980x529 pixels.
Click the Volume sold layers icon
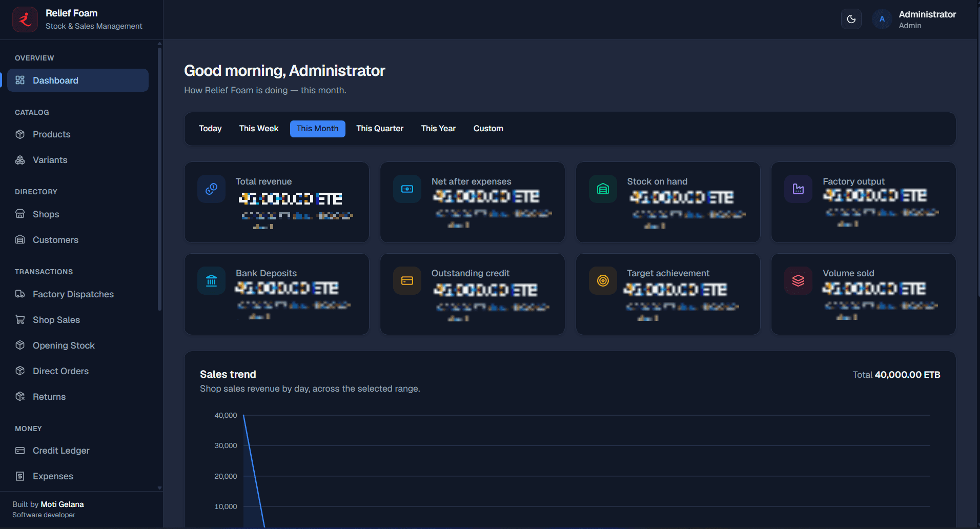[799, 281]
